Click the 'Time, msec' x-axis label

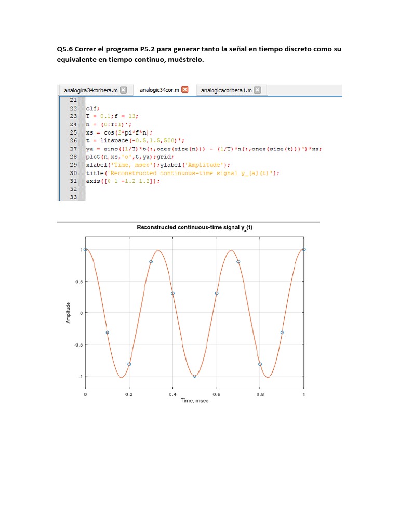click(x=194, y=401)
